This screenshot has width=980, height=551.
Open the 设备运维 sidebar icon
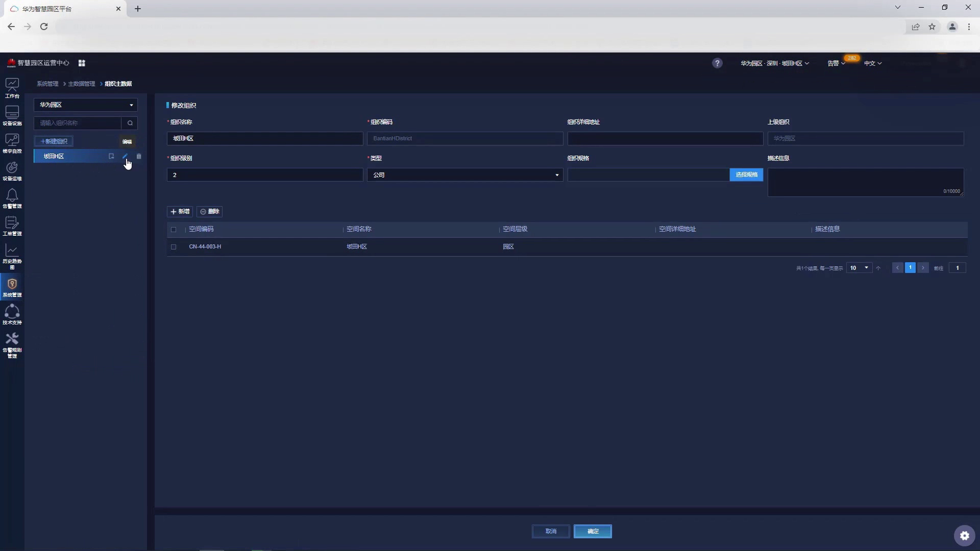pyautogui.click(x=12, y=170)
